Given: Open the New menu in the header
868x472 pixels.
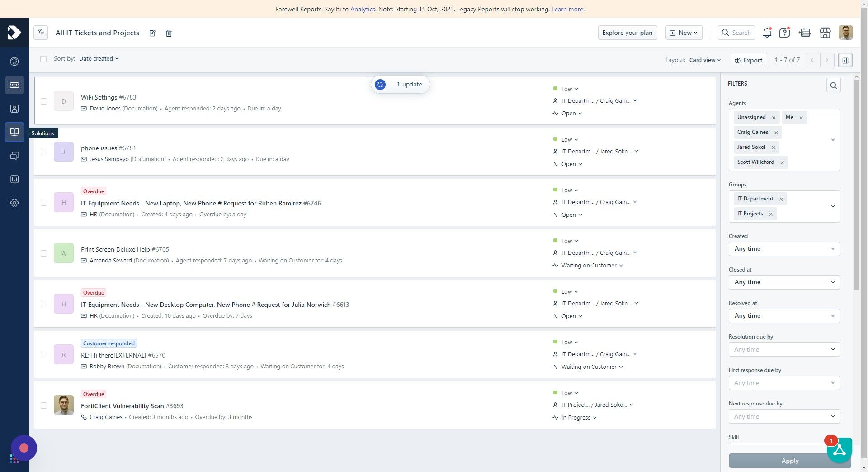Looking at the screenshot, I should tap(683, 33).
